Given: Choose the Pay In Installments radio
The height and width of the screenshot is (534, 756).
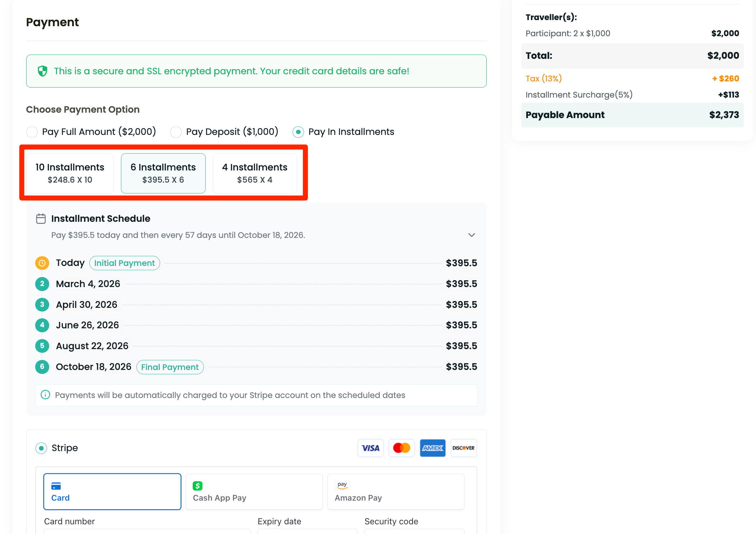Looking at the screenshot, I should pos(298,132).
